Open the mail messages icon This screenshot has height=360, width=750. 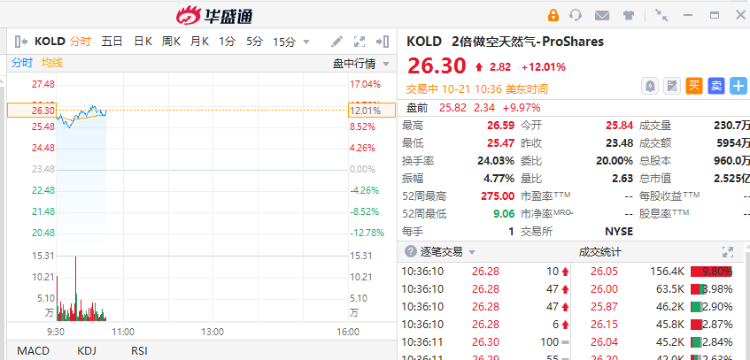pyautogui.click(x=602, y=15)
